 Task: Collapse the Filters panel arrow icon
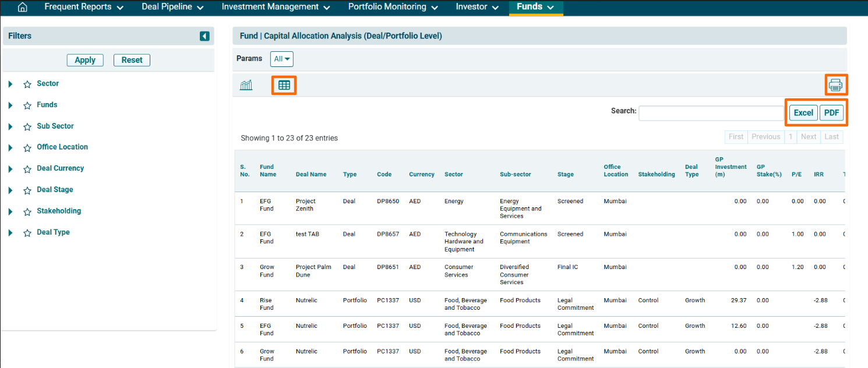tap(204, 36)
